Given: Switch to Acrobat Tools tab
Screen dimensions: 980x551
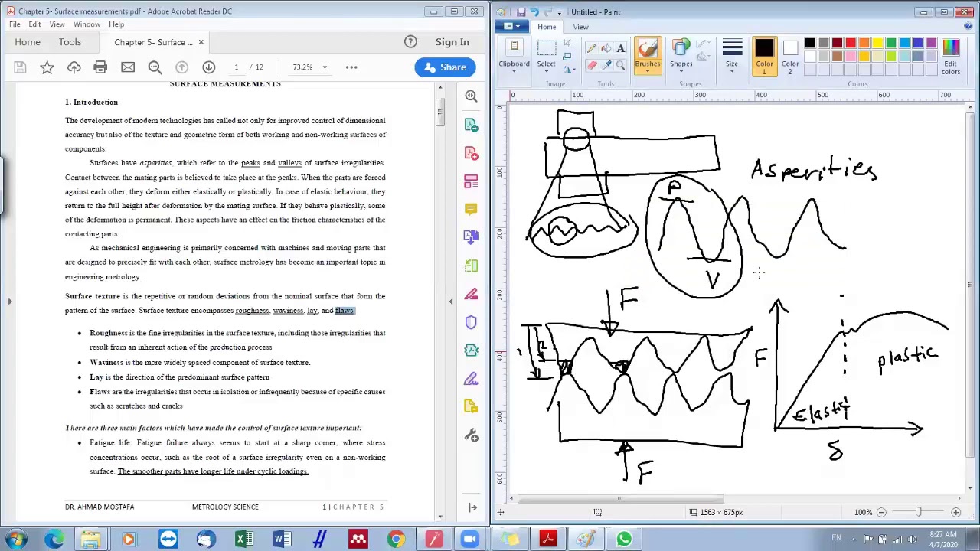Looking at the screenshot, I should [x=70, y=42].
